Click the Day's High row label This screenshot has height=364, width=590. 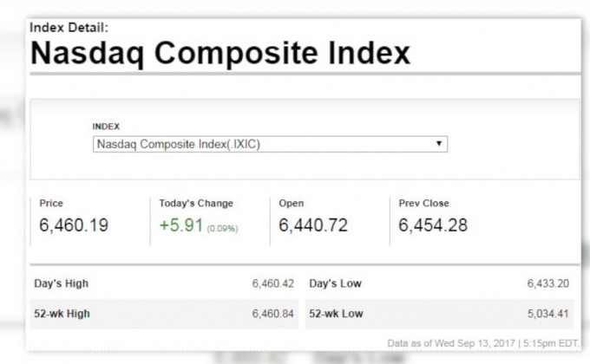pyautogui.click(x=61, y=283)
